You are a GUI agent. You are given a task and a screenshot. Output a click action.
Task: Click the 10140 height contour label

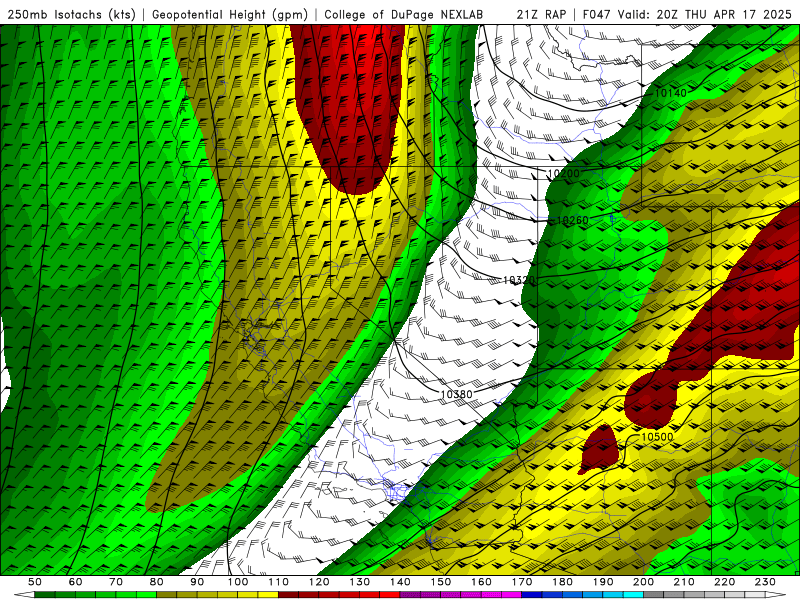(670, 93)
